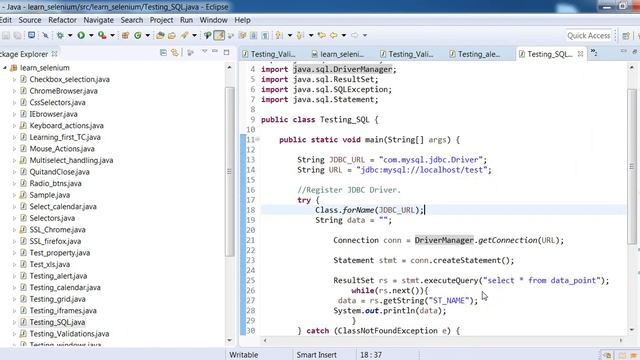The width and height of the screenshot is (640, 360).
Task: Click cursor position '18 : 37' in status bar
Action: (371, 355)
